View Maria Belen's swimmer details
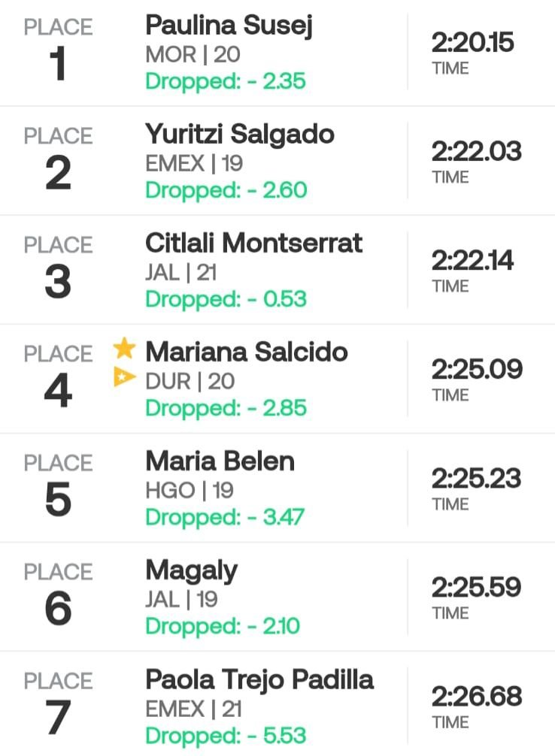The height and width of the screenshot is (756, 555). [220, 461]
